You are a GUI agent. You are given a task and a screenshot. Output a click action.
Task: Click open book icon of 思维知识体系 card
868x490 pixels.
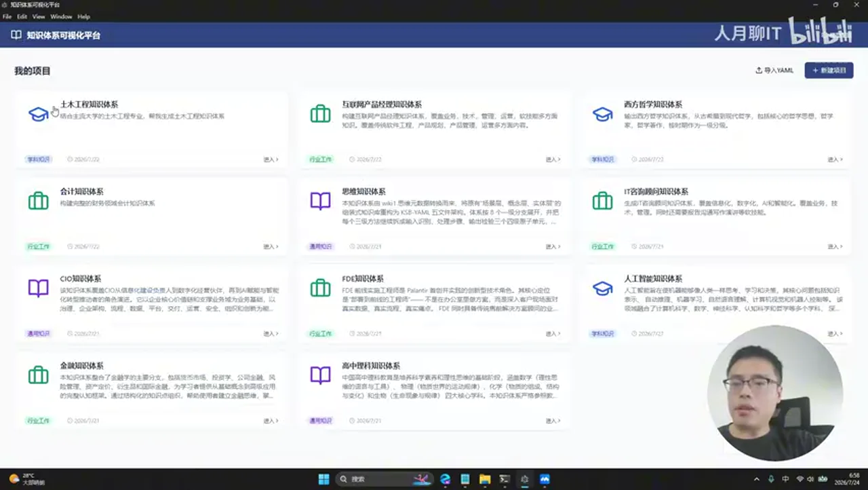click(x=320, y=201)
